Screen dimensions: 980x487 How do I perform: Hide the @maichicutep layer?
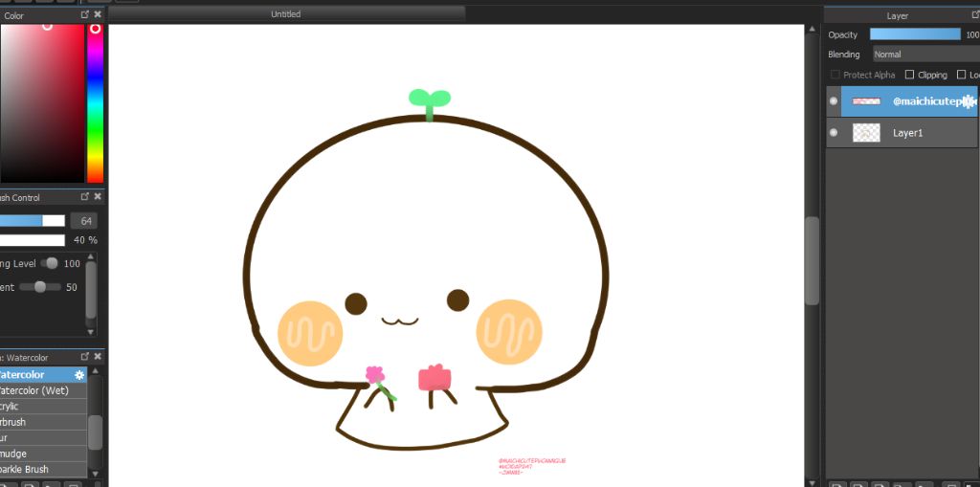(x=834, y=100)
